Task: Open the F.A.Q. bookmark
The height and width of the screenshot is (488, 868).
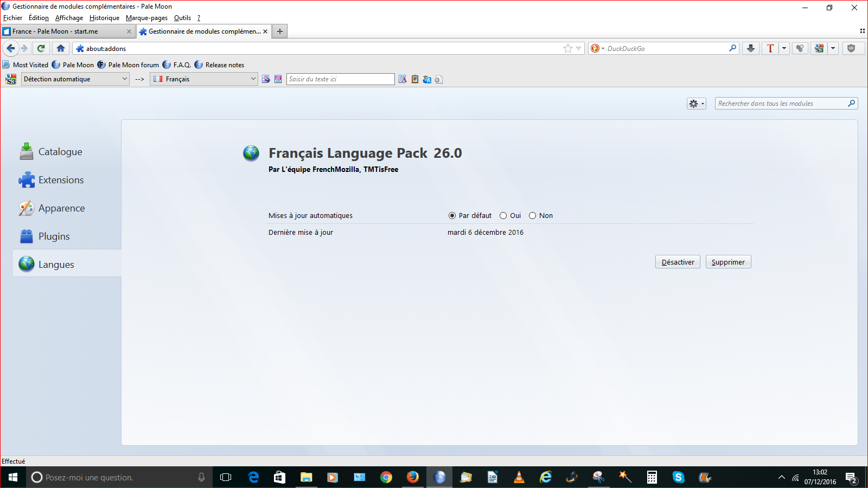Action: 177,65
